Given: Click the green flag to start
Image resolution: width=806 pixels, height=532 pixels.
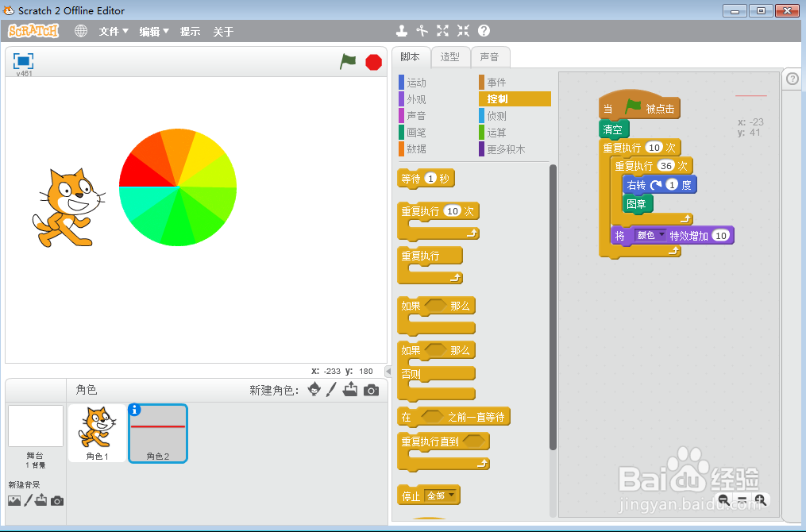Looking at the screenshot, I should coord(348,62).
